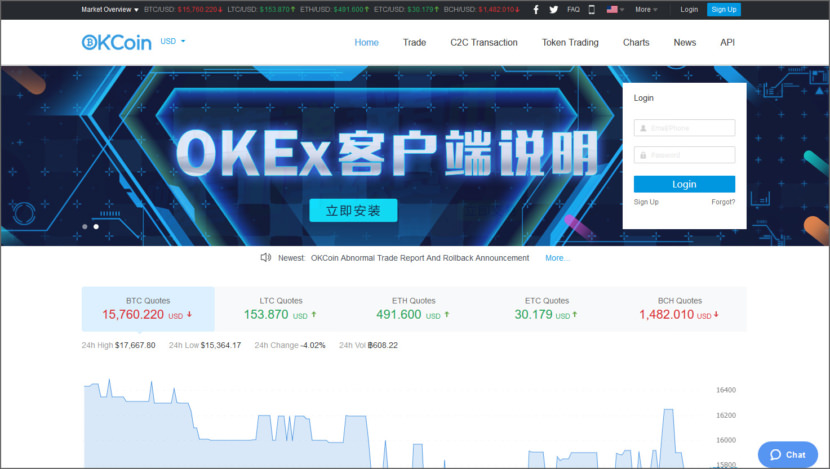Click the Forgot? password link
The width and height of the screenshot is (830, 469).
coord(723,202)
